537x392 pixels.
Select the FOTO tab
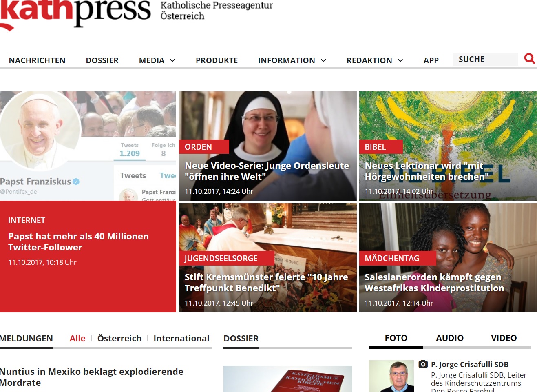[396, 338]
